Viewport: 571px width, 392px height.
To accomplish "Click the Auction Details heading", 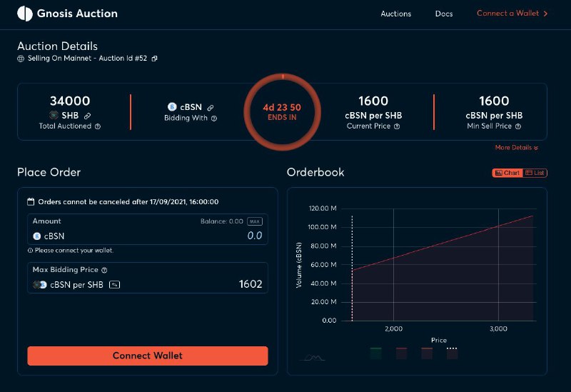I will pos(58,46).
